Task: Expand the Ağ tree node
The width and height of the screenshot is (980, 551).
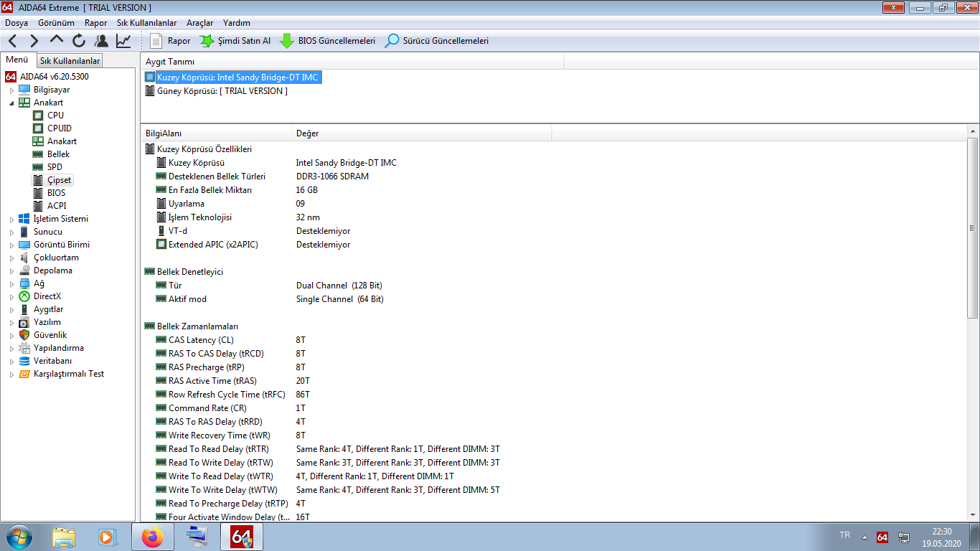Action: pyautogui.click(x=11, y=284)
